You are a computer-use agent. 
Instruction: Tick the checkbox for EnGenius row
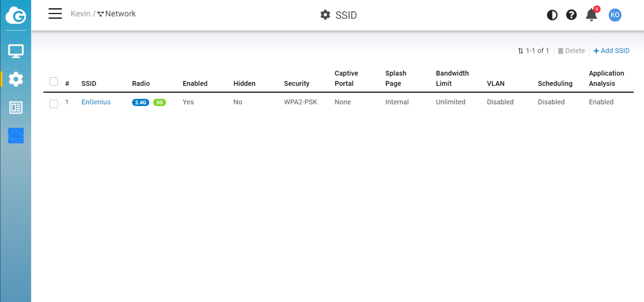tap(54, 104)
